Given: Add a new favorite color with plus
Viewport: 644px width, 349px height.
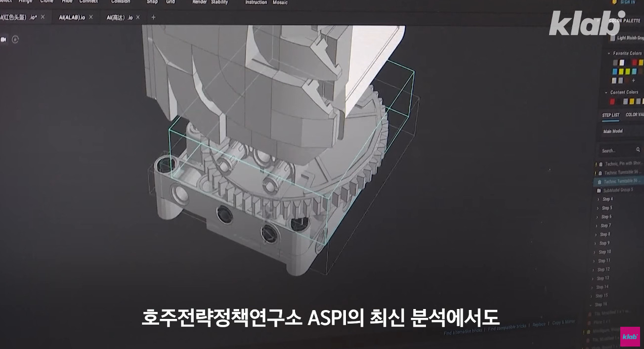Looking at the screenshot, I should 634,81.
